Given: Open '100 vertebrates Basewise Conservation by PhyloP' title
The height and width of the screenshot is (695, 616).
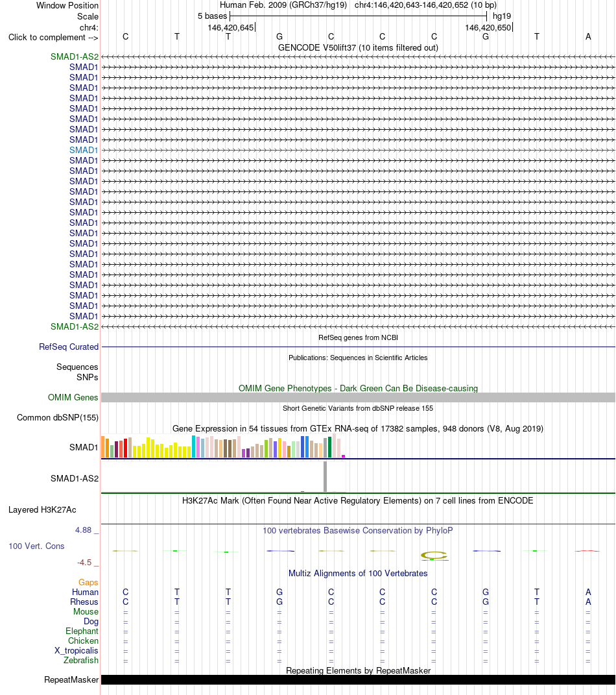Looking at the screenshot, I should [x=358, y=531].
